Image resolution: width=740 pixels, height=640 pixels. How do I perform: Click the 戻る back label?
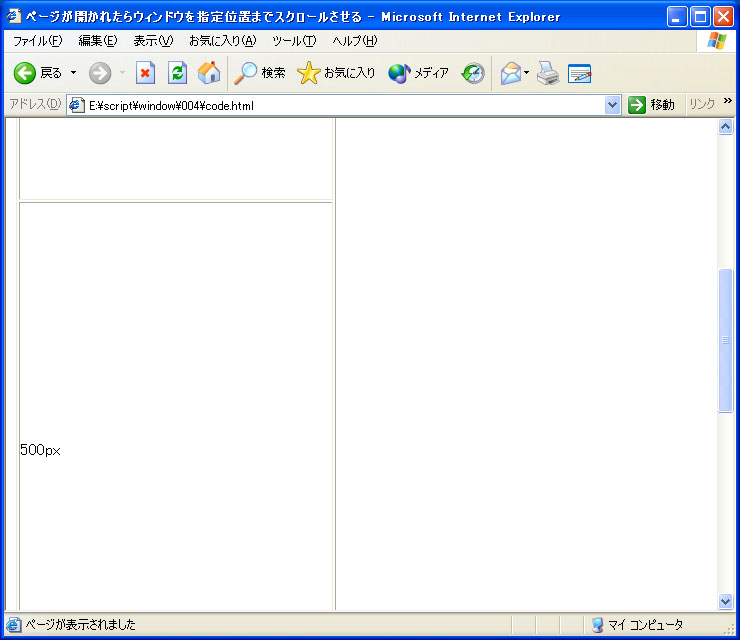coord(51,73)
